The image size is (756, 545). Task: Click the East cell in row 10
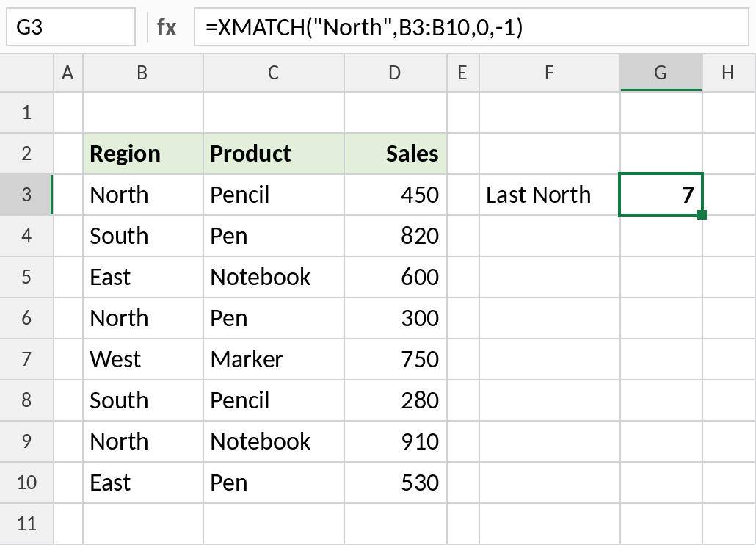pos(143,483)
